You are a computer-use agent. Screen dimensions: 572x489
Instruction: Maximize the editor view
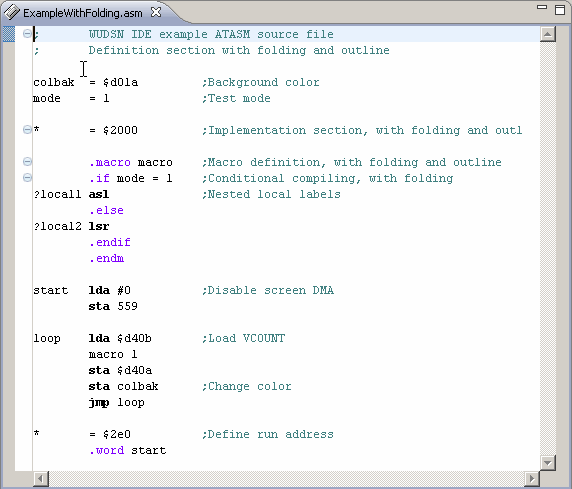pyautogui.click(x=560, y=9)
